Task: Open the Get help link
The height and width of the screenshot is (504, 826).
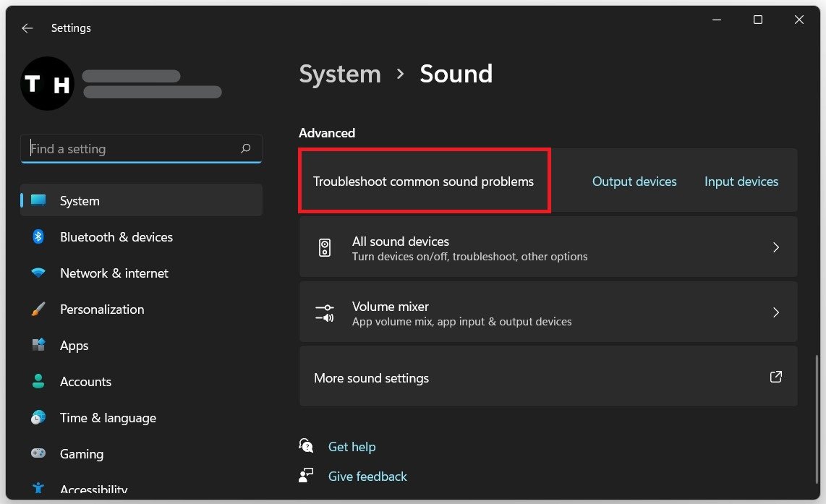Action: [x=352, y=447]
